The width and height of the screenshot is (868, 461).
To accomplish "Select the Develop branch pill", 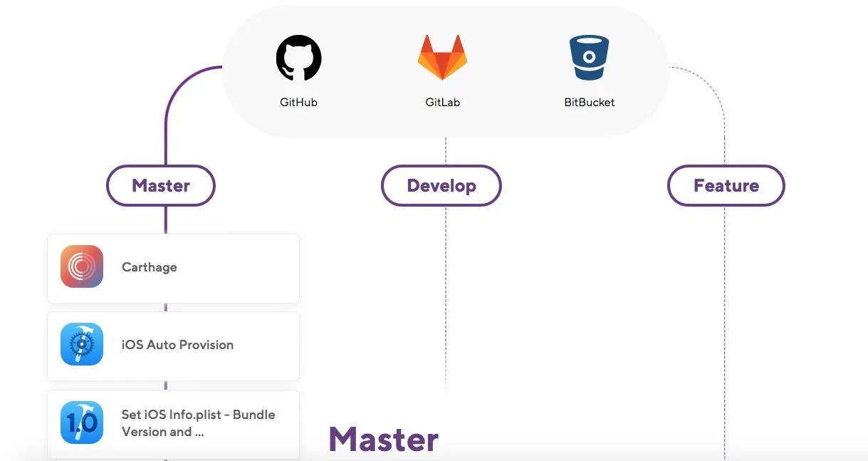I will 441,186.
